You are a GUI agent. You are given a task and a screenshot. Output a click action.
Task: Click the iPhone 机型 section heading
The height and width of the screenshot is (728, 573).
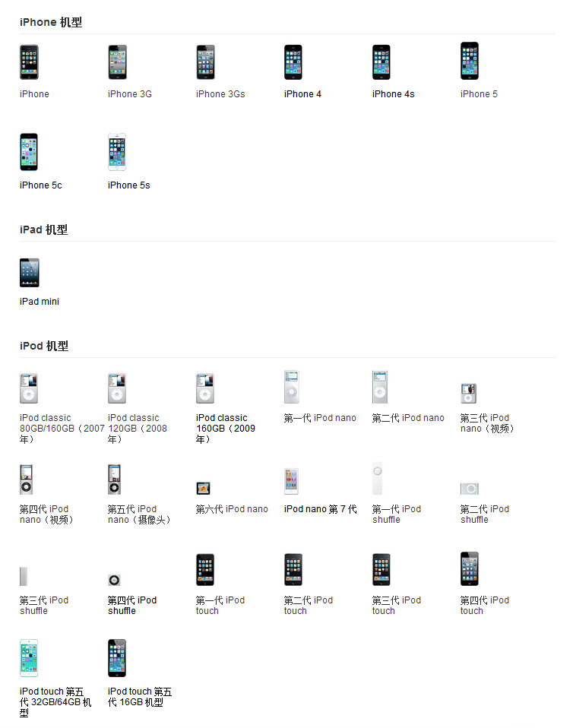[51, 22]
